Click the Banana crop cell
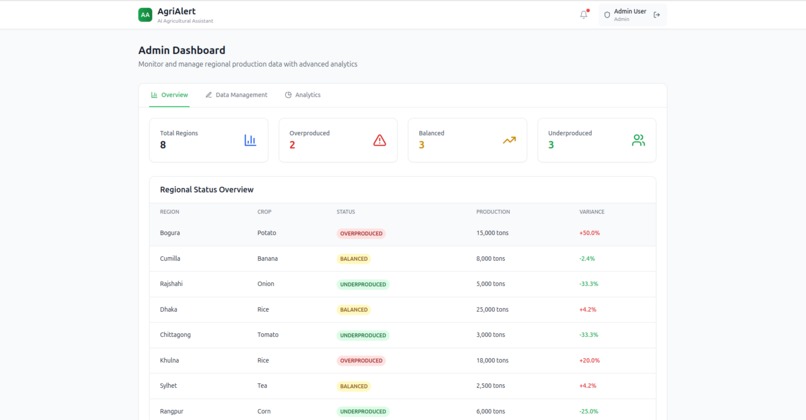806x420 pixels. point(267,259)
